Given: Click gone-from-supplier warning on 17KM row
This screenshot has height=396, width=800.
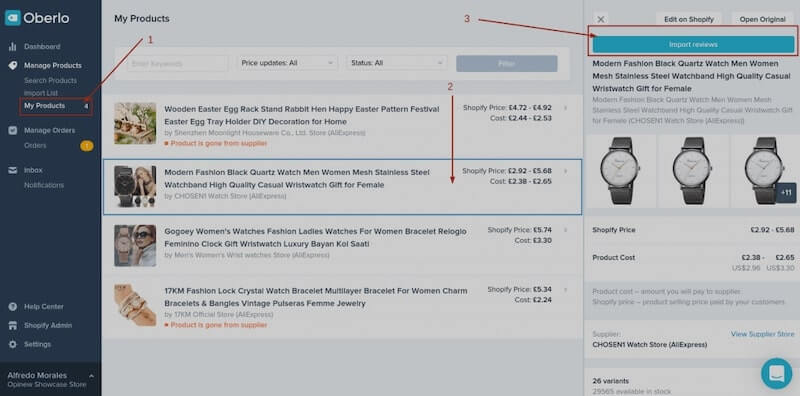Looking at the screenshot, I should [216, 325].
